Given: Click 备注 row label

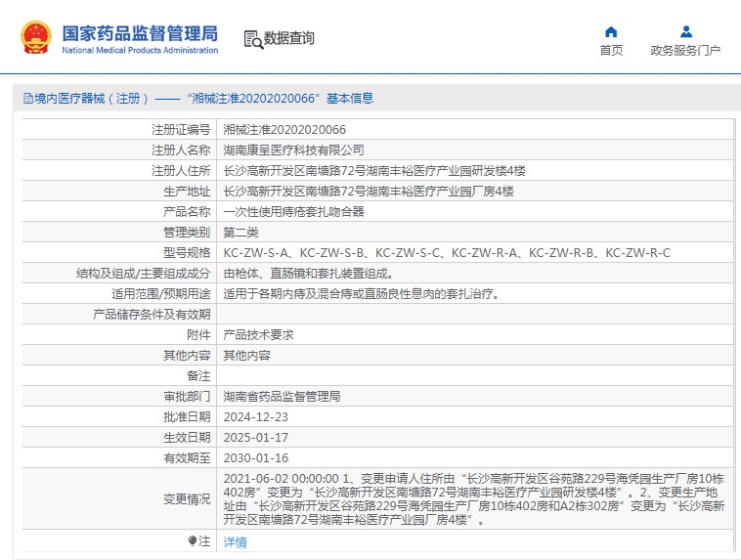Looking at the screenshot, I should (x=198, y=376).
